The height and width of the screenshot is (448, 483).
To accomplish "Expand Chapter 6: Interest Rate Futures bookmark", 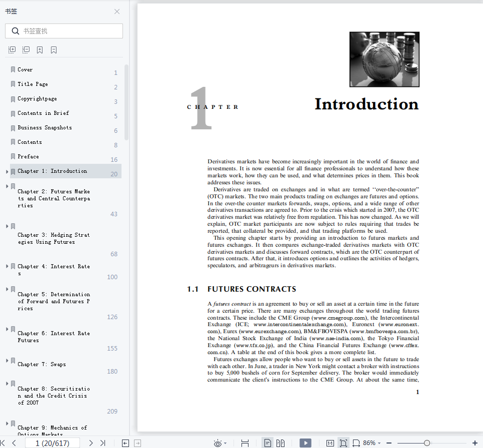I will tap(7, 329).
